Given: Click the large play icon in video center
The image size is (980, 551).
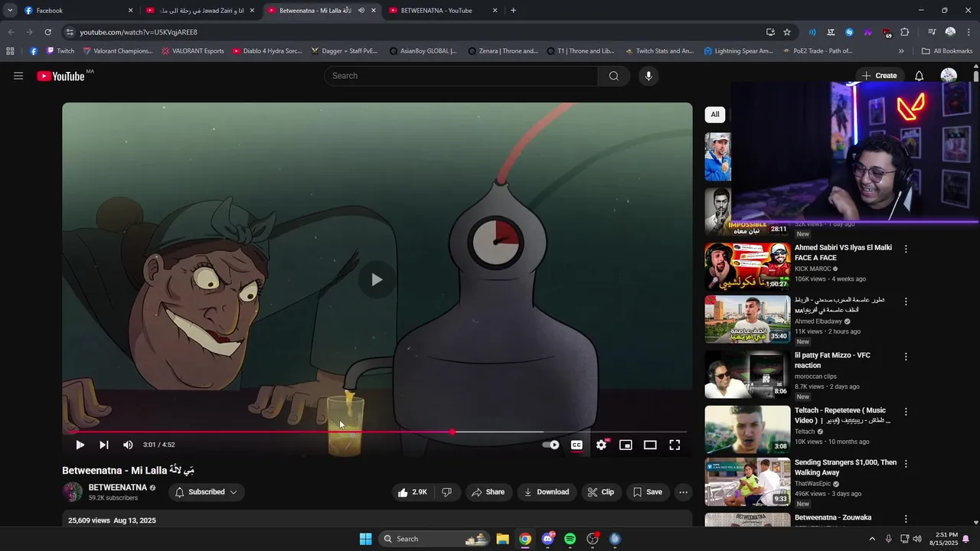Looking at the screenshot, I should pos(377,279).
